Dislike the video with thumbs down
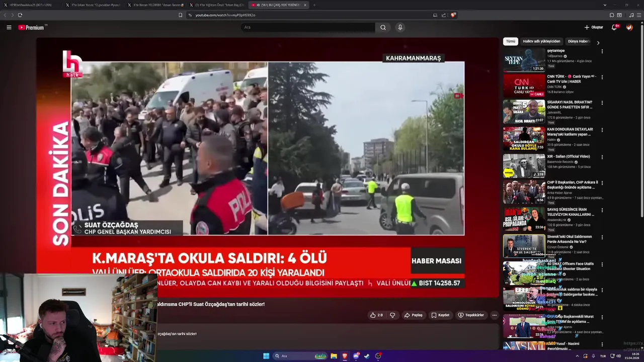This screenshot has width=644, height=362. click(x=392, y=315)
